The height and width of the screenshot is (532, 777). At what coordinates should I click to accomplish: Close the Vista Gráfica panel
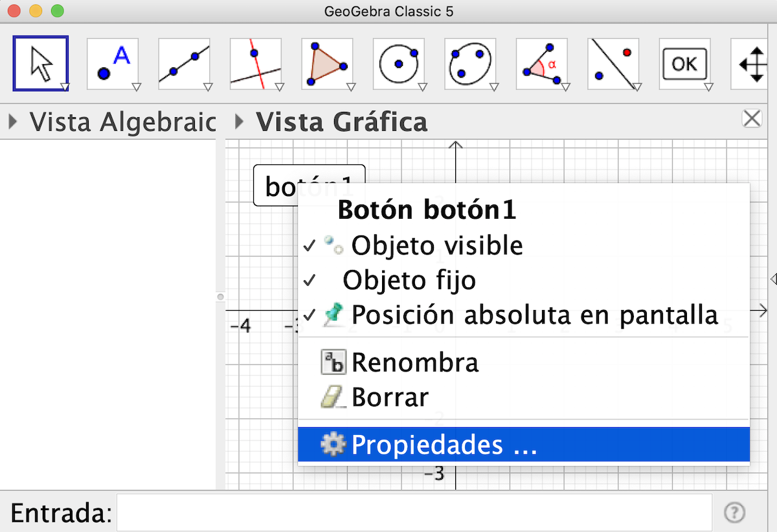point(752,118)
